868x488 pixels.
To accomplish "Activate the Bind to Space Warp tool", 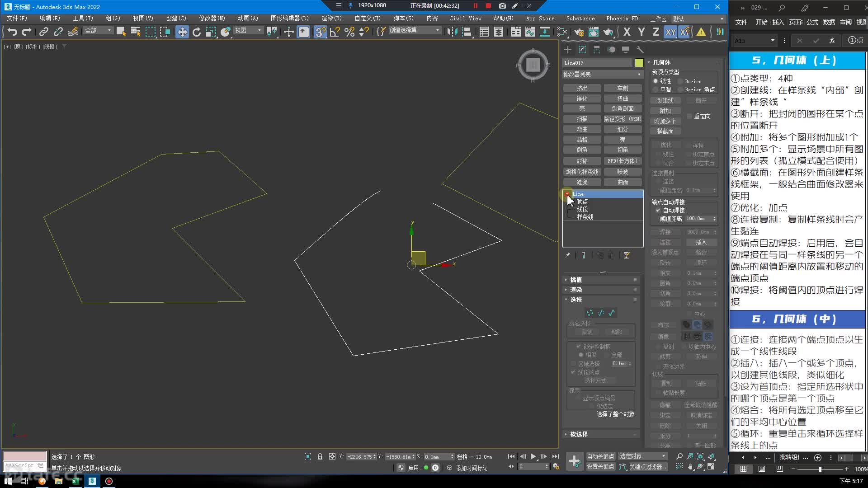I will (73, 32).
